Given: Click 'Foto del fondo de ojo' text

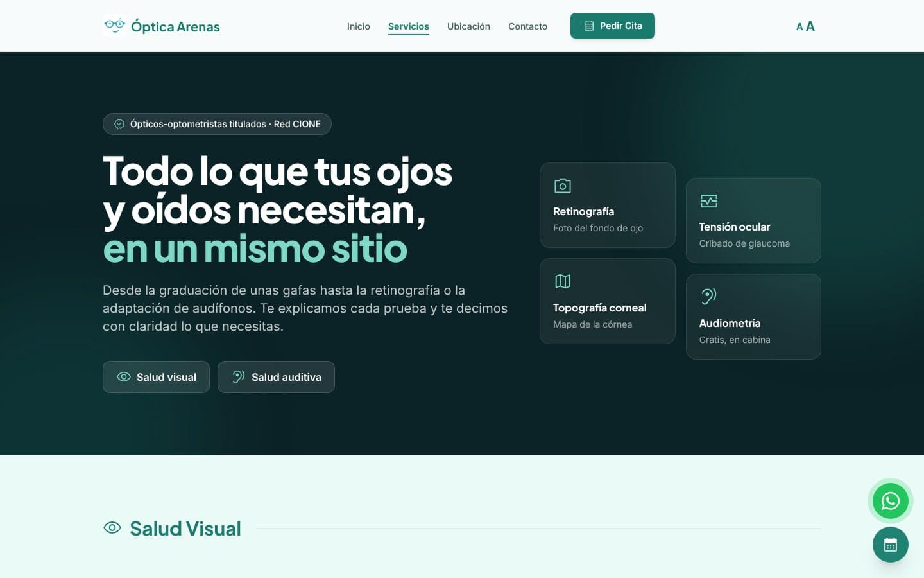Looking at the screenshot, I should coord(598,228).
